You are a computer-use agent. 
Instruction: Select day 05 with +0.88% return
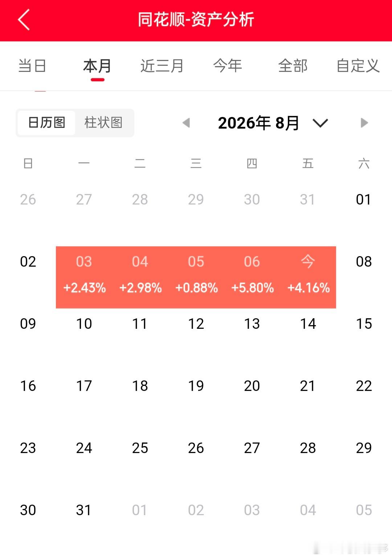pyautogui.click(x=196, y=277)
